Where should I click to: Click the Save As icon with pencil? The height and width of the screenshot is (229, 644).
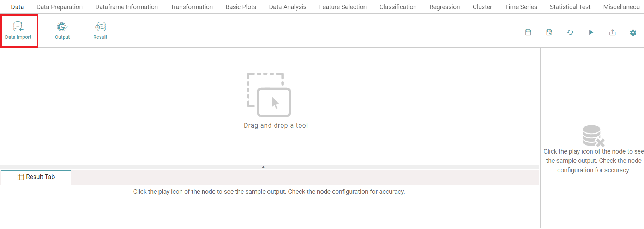(x=549, y=32)
